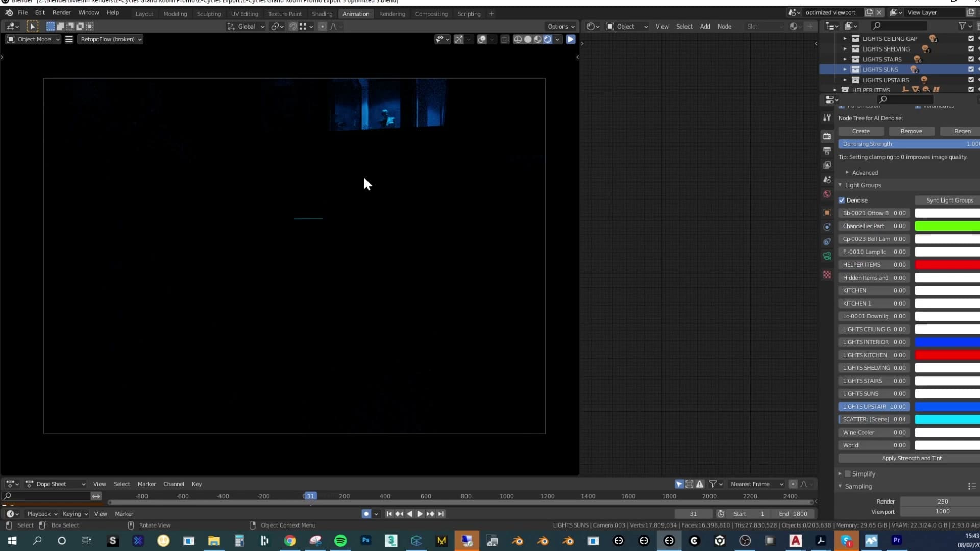The height and width of the screenshot is (551, 980).
Task: Toggle X-ray view in viewport header
Action: (505, 39)
